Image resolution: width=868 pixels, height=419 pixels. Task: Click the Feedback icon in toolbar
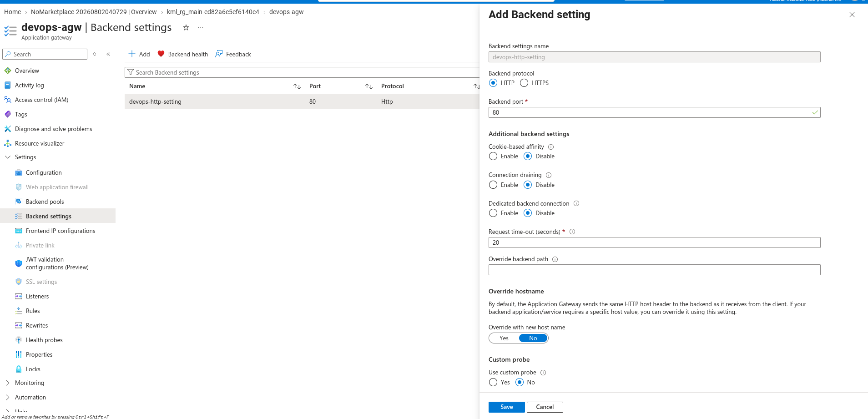click(219, 54)
